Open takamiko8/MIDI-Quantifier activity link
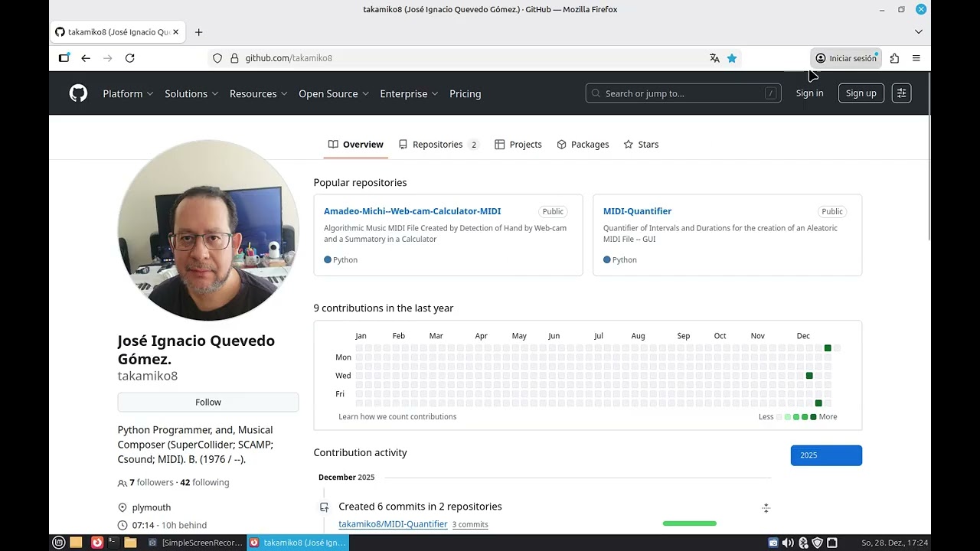The height and width of the screenshot is (551, 980). pos(393,524)
